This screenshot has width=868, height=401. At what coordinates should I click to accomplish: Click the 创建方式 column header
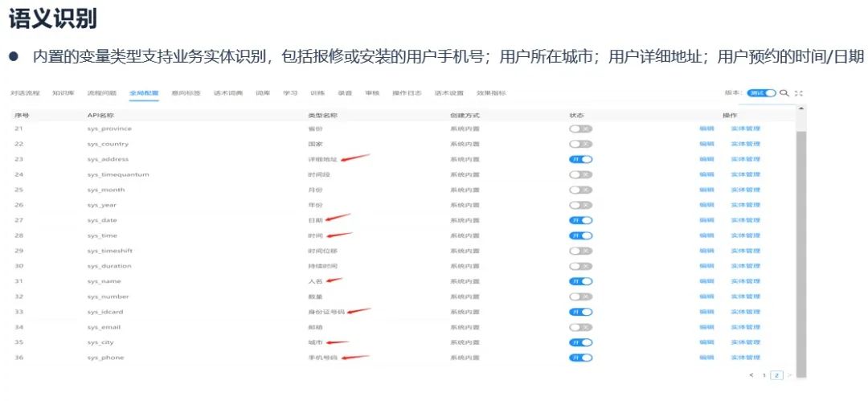click(x=465, y=115)
